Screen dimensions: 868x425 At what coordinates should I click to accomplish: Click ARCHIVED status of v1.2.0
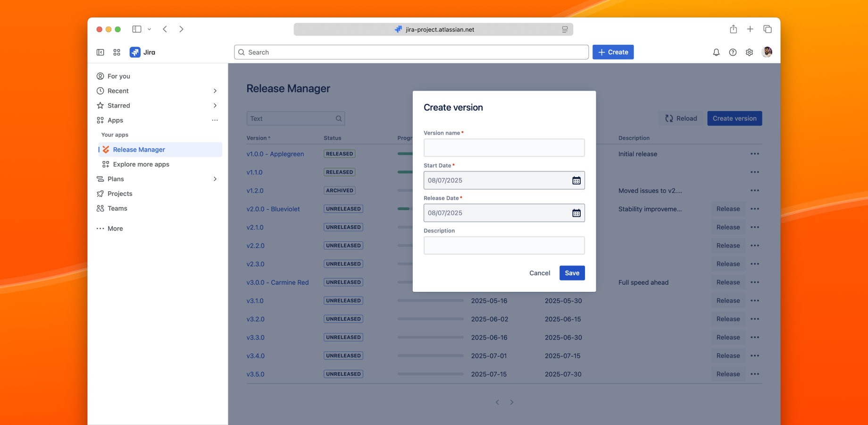[340, 191]
